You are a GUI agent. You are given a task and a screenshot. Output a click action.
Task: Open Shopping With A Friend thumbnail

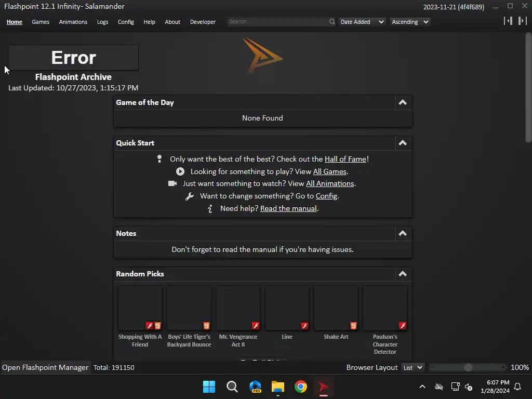[140, 308]
